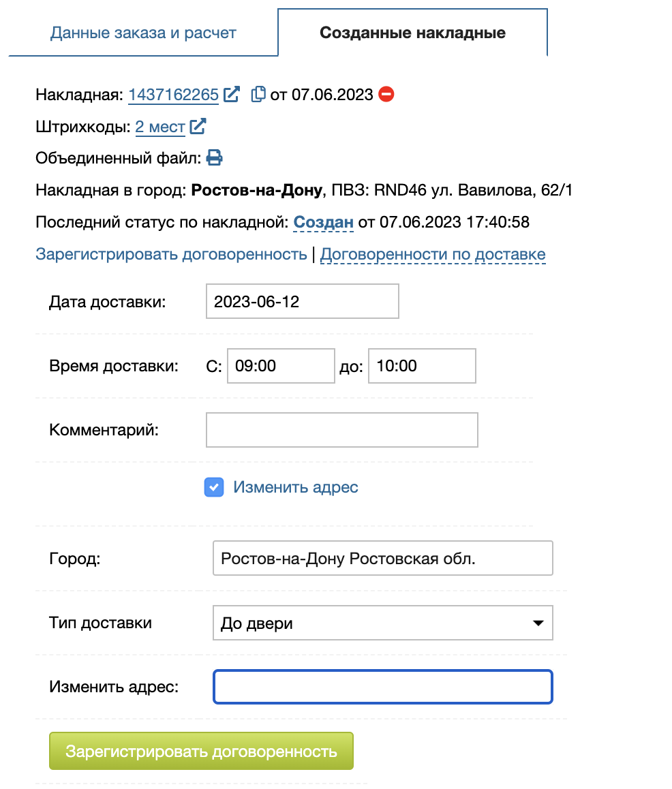Focus the delivery end time field
Image resolution: width=672 pixels, height=789 pixels.
tap(422, 366)
